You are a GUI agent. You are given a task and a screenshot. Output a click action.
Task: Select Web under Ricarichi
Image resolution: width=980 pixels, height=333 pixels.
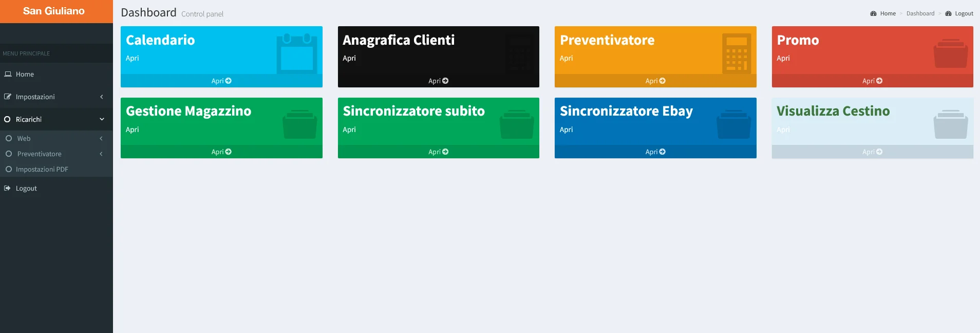click(56, 138)
